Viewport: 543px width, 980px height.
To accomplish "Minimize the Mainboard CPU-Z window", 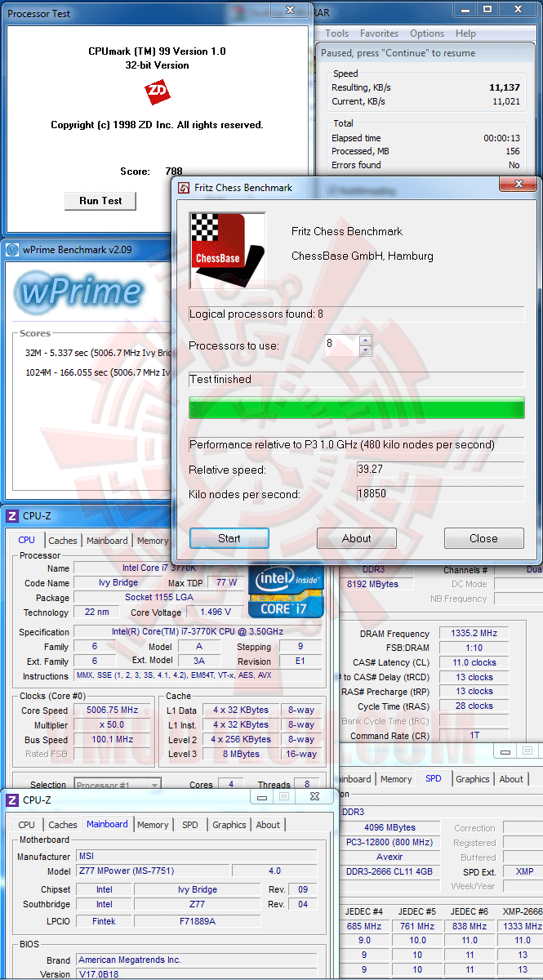I will click(262, 796).
